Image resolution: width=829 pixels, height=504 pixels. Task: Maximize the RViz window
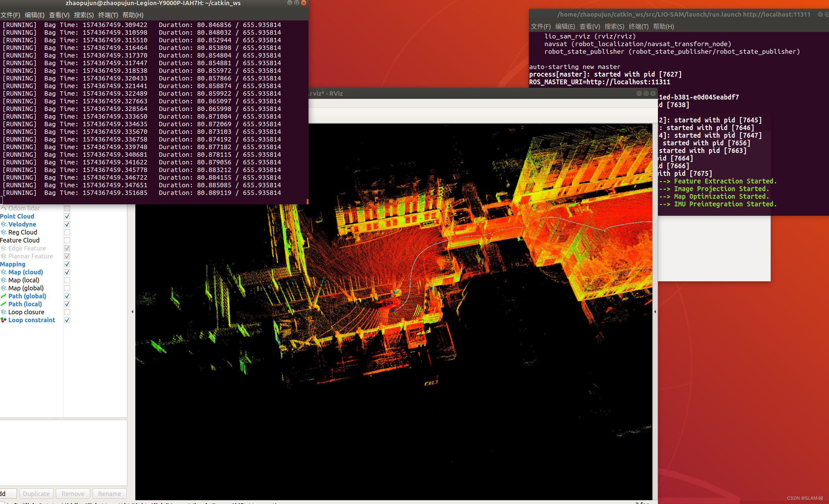click(x=646, y=93)
